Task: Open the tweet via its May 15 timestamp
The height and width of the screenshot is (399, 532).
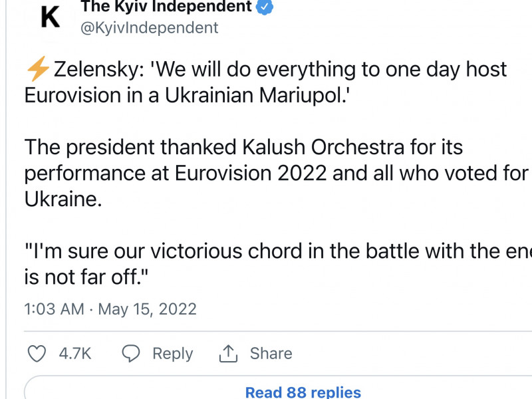Action: [151, 309]
